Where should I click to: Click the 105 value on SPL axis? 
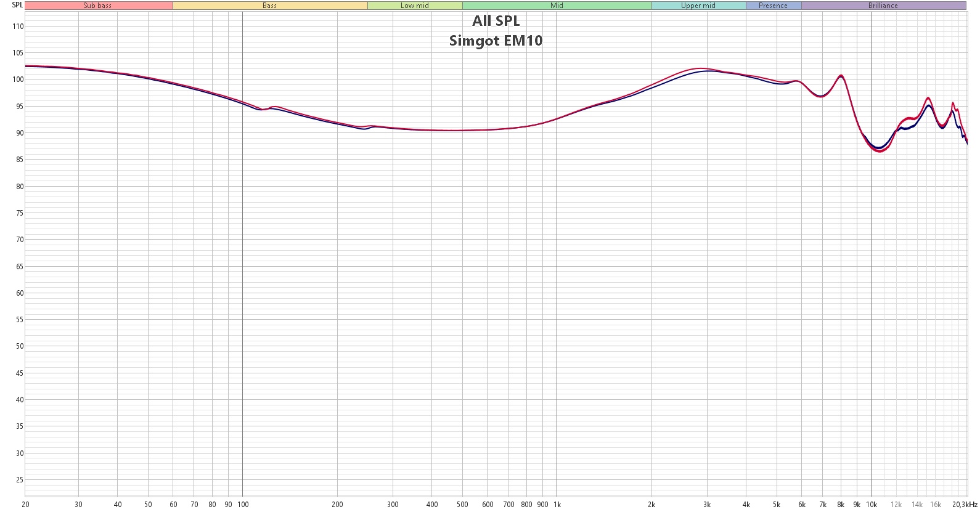(x=18, y=53)
